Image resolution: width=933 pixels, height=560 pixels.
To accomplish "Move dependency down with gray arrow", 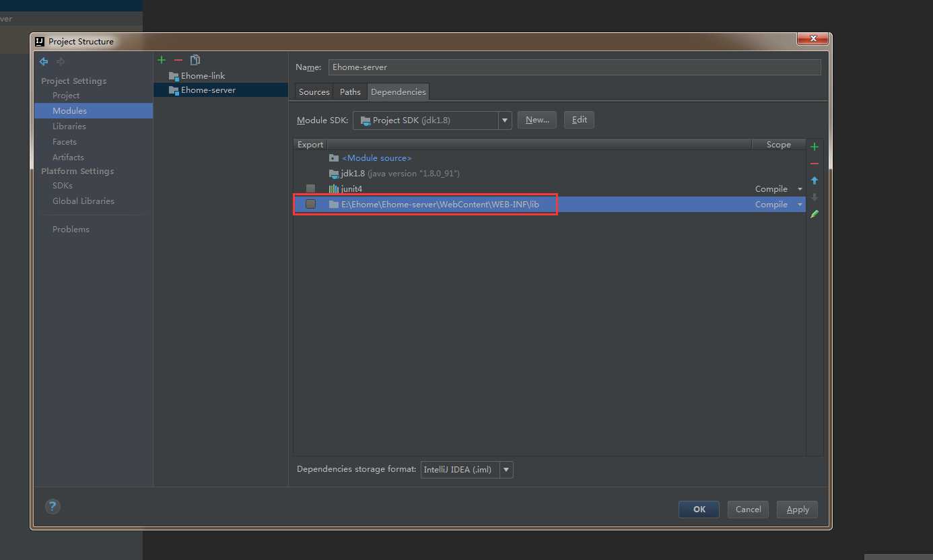I will (x=815, y=197).
